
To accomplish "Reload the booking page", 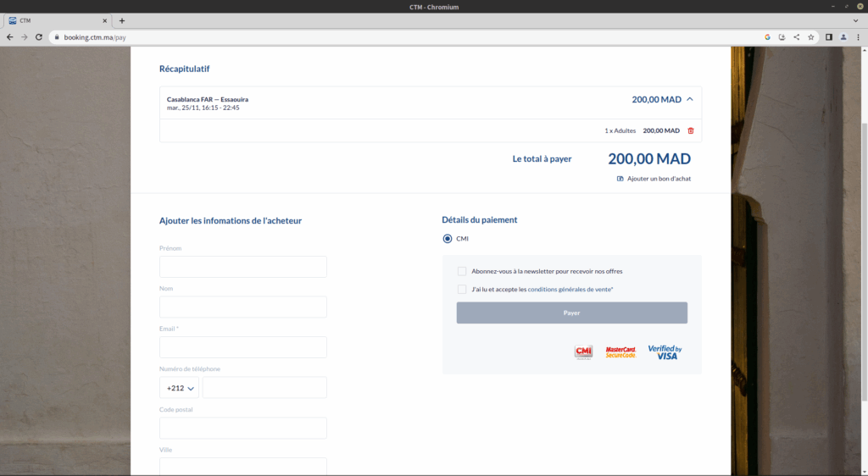I will coord(39,37).
